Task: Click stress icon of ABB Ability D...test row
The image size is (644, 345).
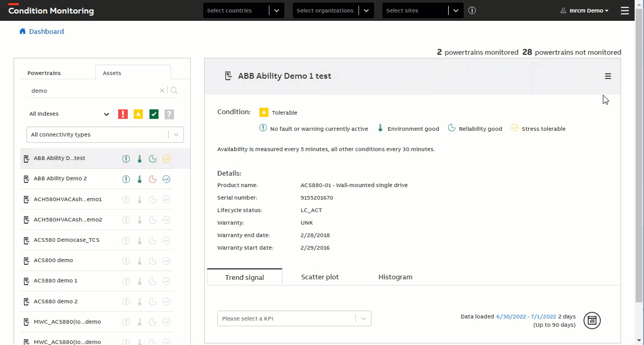Action: point(166,159)
